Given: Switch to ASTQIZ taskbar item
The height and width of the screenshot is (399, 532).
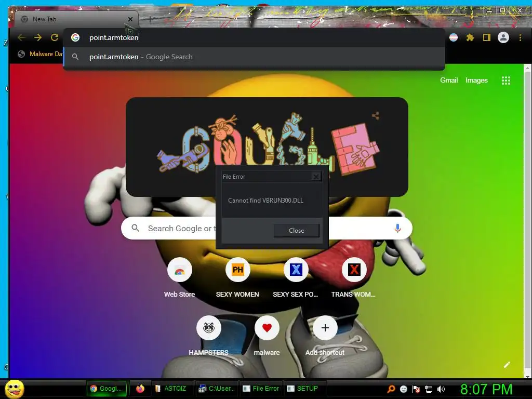Looking at the screenshot, I should [x=171, y=389].
